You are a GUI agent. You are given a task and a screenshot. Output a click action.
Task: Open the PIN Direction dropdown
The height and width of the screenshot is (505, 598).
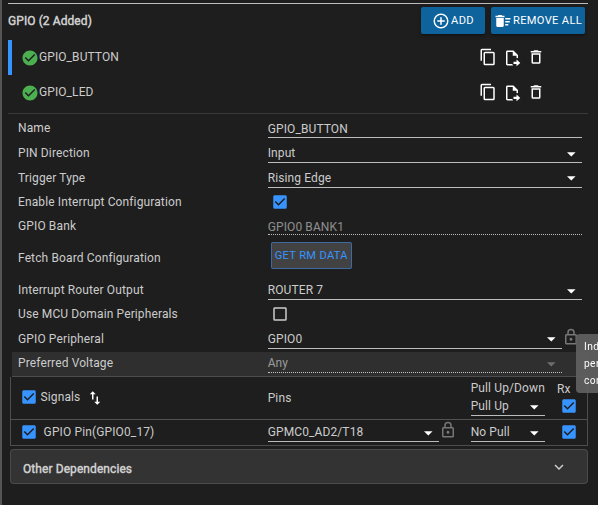coord(424,153)
